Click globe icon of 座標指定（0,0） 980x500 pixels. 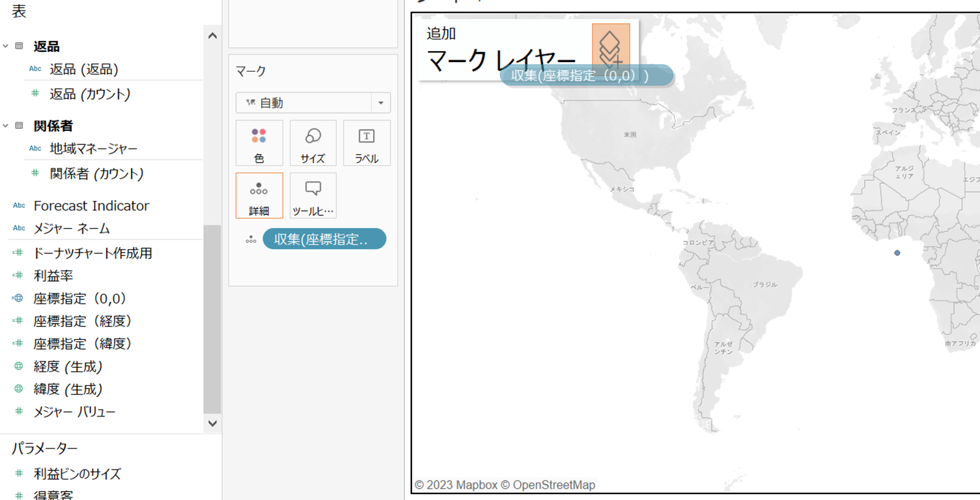coord(18,299)
